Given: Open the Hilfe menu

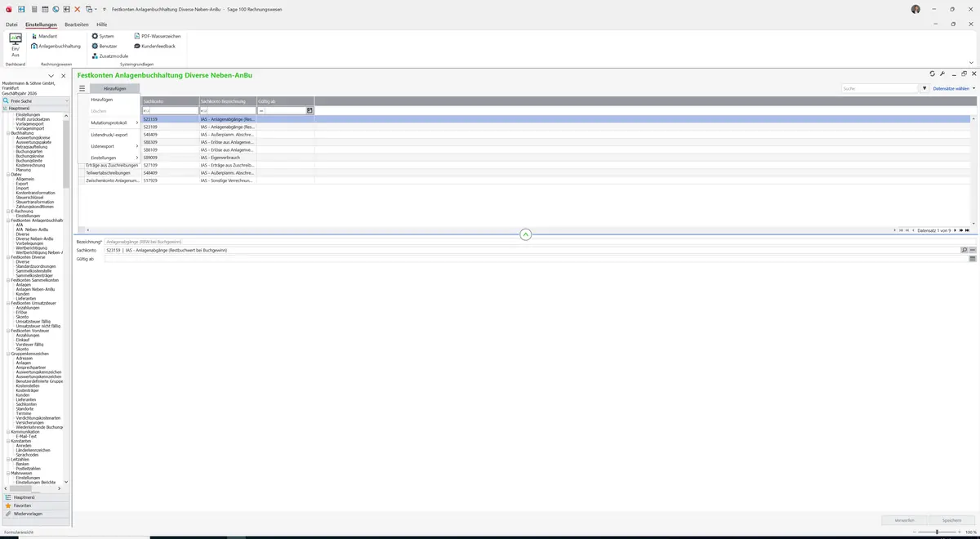Looking at the screenshot, I should [x=102, y=24].
